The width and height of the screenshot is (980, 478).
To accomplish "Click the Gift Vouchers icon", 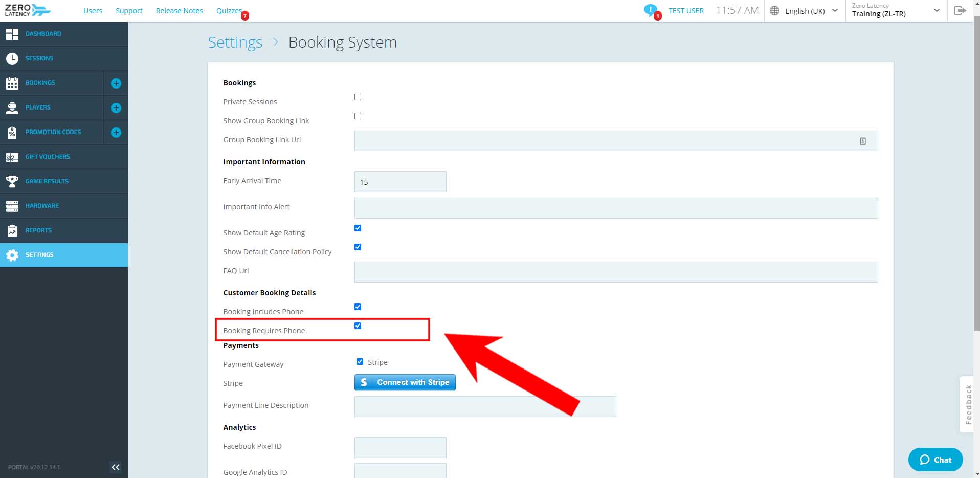I will [12, 157].
